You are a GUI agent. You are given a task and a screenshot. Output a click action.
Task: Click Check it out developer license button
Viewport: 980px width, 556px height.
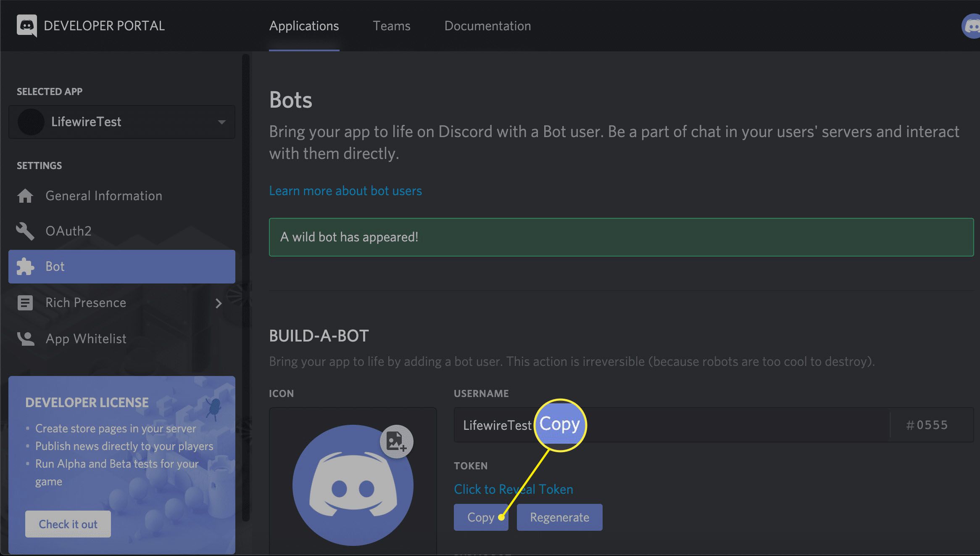click(67, 524)
